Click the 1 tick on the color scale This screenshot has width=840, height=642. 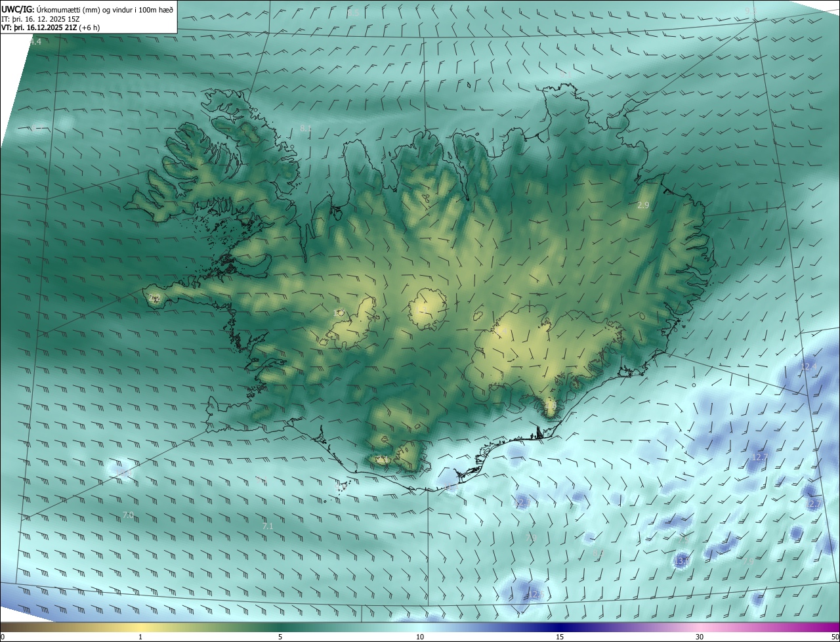click(x=140, y=637)
